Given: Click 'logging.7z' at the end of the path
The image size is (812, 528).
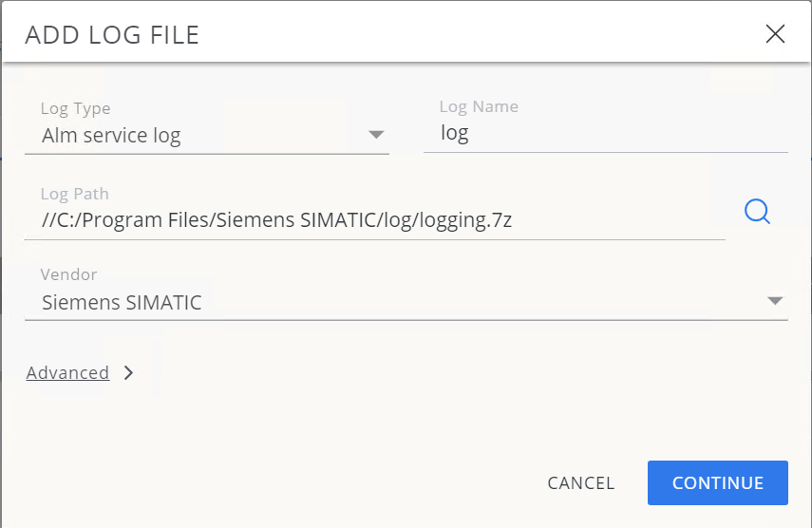Looking at the screenshot, I should click(473, 220).
